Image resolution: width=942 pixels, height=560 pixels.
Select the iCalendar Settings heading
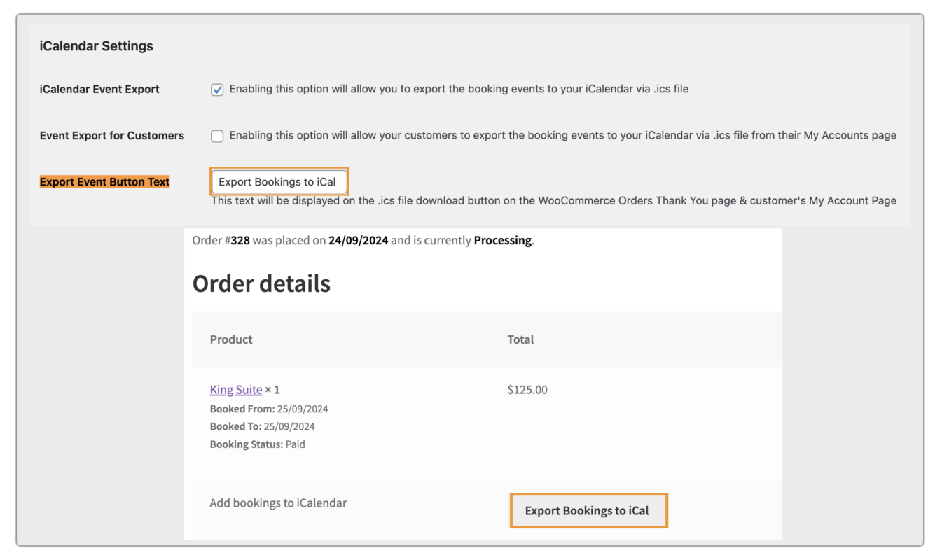(97, 46)
